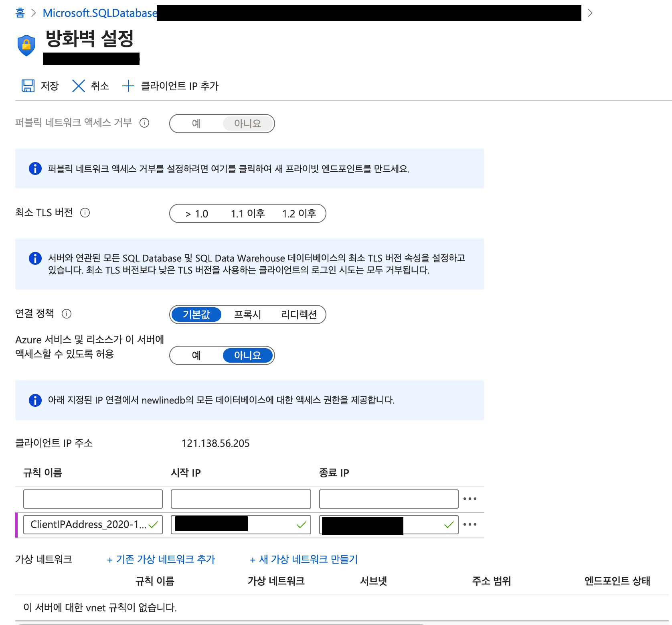The height and width of the screenshot is (625, 672).
Task: Click the plus icon for 클라이언트 IP 추가
Action: point(128,86)
